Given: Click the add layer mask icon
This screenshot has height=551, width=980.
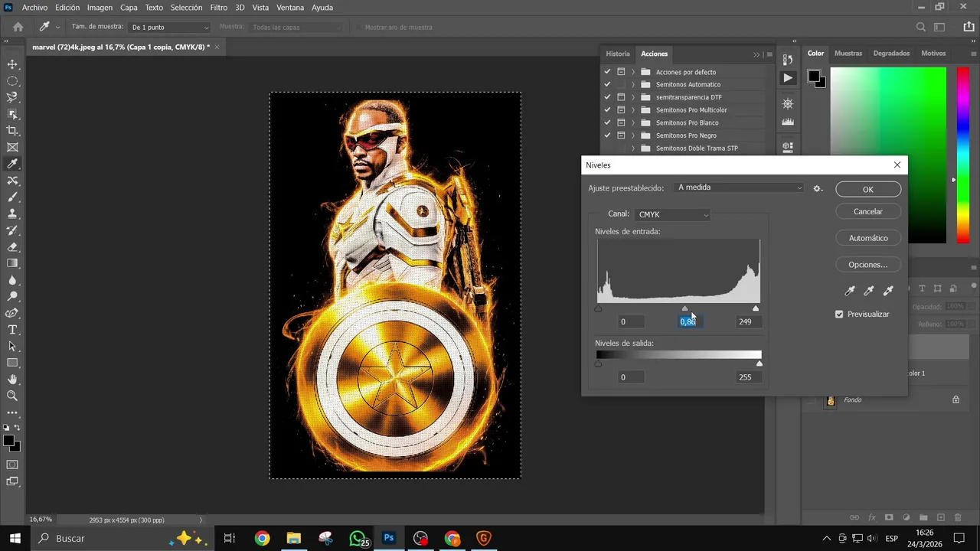Looking at the screenshot, I should tap(889, 518).
